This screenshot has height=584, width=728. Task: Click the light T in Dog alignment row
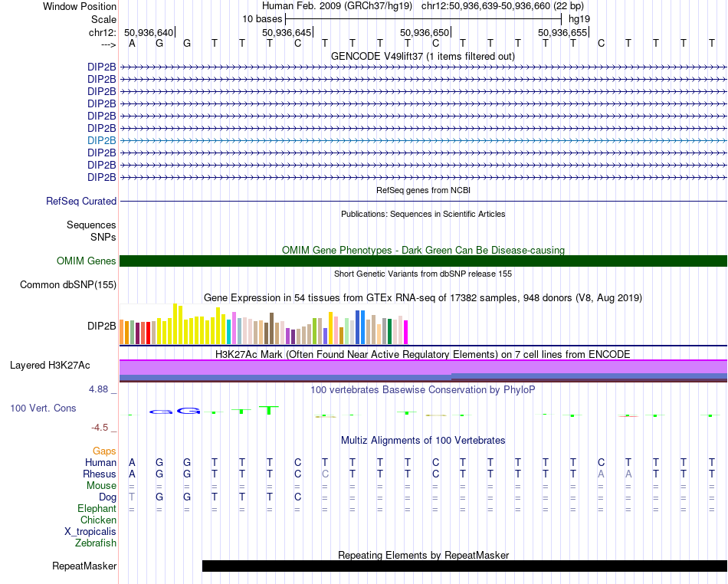pos(132,497)
